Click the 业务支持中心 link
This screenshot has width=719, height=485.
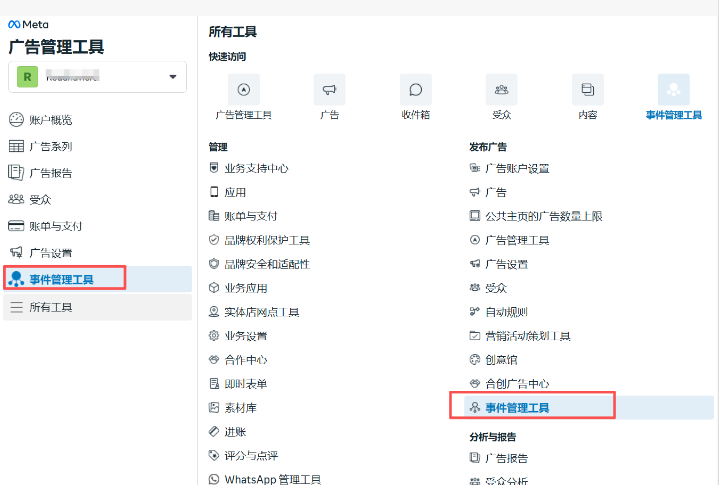tap(256, 168)
